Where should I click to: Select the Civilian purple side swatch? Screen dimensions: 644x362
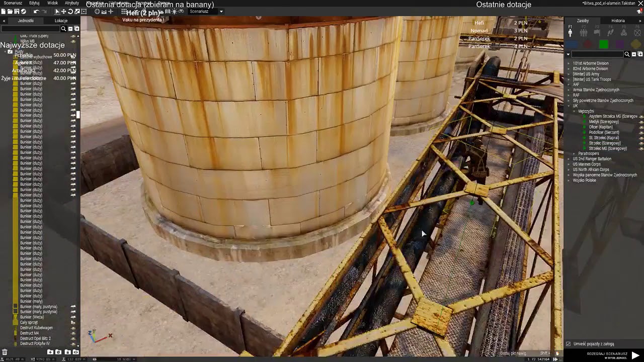pyautogui.click(x=620, y=44)
